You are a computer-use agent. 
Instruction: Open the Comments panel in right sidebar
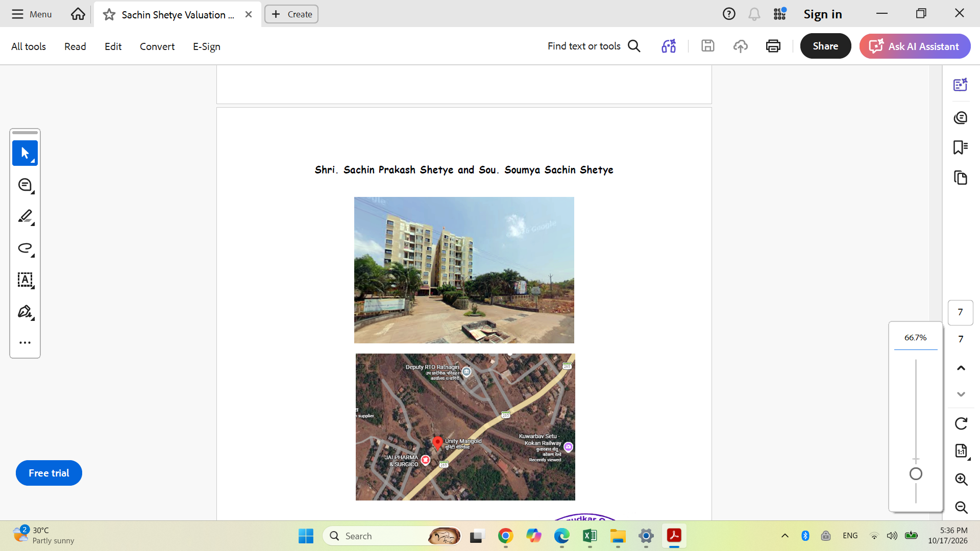point(961,118)
